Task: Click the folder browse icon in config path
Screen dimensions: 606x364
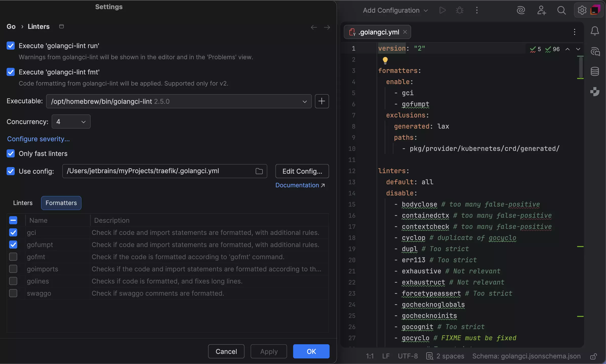Action: (259, 171)
